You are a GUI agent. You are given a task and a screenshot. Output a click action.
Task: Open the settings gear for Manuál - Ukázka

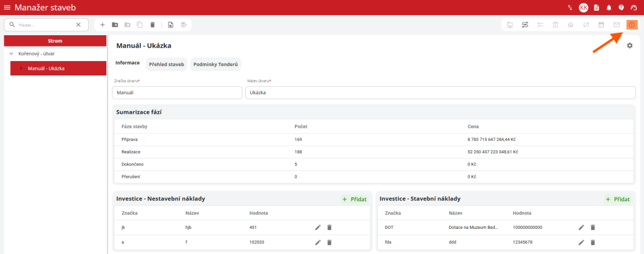pyautogui.click(x=630, y=46)
